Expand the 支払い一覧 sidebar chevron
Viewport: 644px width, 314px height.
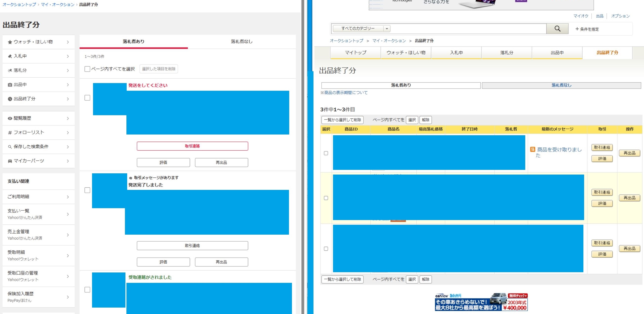68,214
